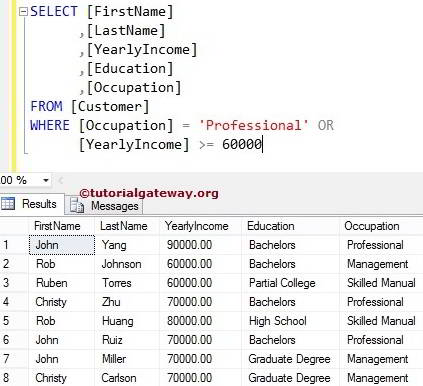Select row 4 header in results grid
The height and width of the screenshot is (386, 423).
(14, 302)
